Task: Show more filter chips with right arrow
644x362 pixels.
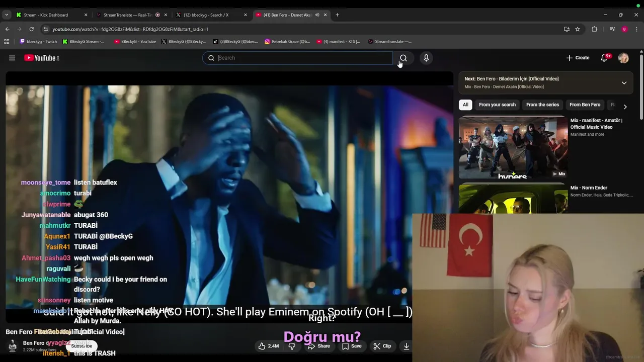Action: [625, 107]
